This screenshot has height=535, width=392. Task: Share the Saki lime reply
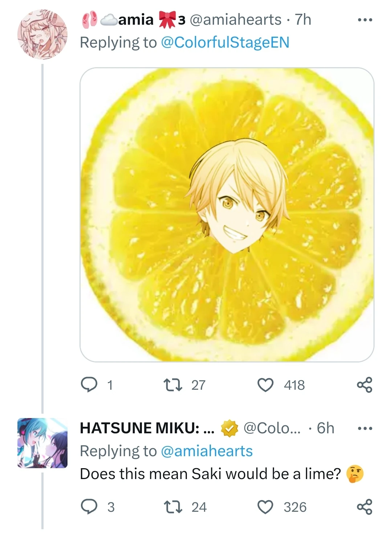tap(364, 507)
